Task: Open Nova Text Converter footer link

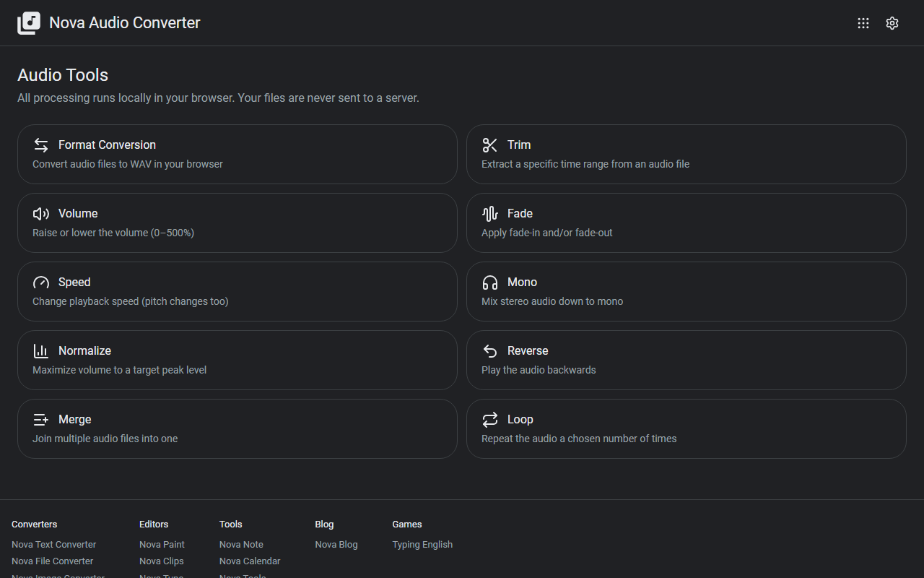Action: click(53, 545)
